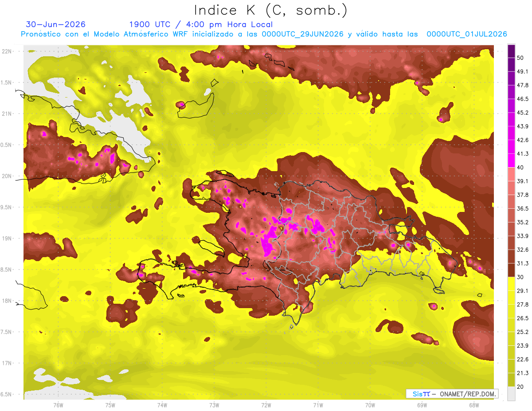This screenshot has height=411, width=532.
Task: Click the colorbar value 39.1
Action: click(523, 181)
